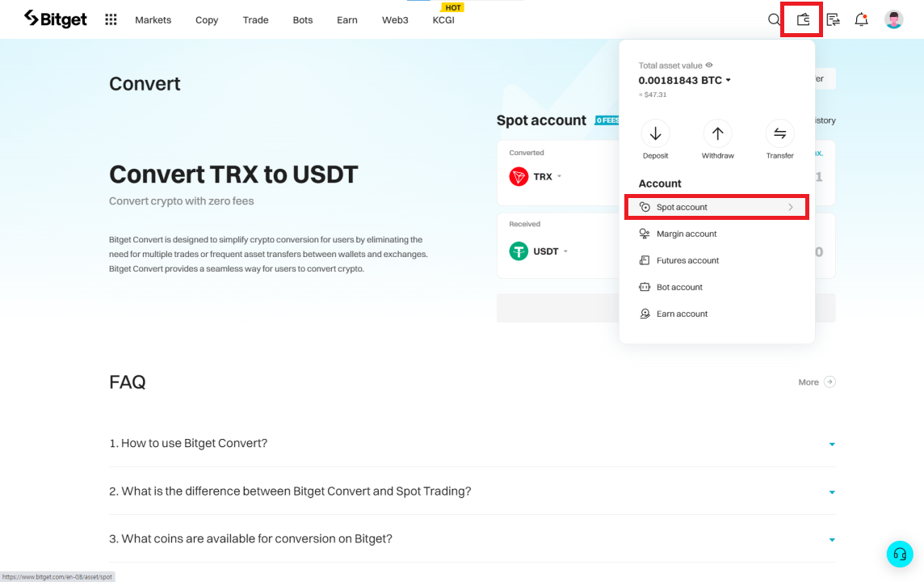Expand FAQ on Convert versus Spot Trading

point(472,491)
